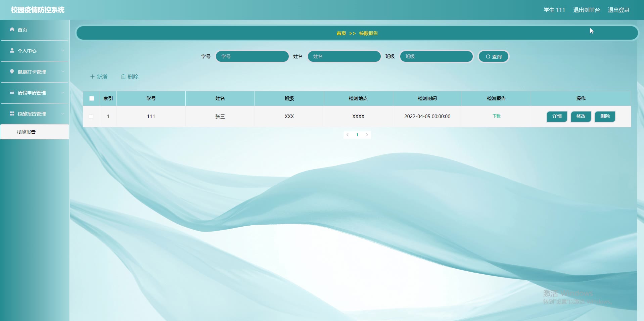644x321 pixels.
Task: Focus the 学号 search input field
Action: pos(252,56)
